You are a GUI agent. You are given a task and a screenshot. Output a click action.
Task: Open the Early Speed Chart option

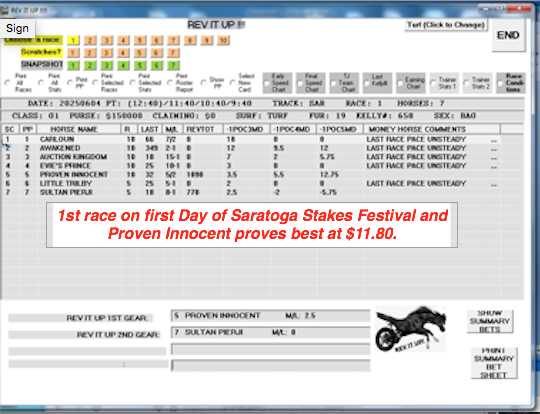click(277, 83)
